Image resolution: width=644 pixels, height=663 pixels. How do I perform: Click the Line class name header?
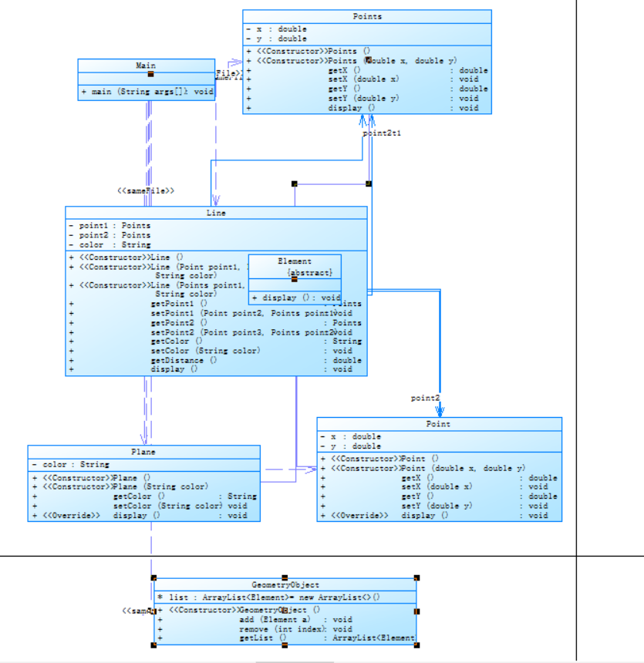pyautogui.click(x=216, y=213)
